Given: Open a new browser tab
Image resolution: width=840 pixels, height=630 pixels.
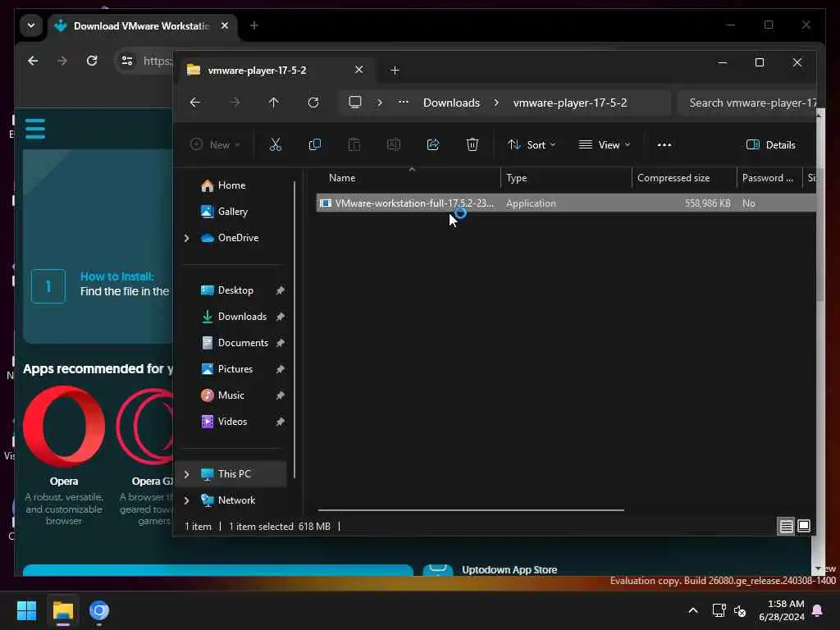Looking at the screenshot, I should pyautogui.click(x=254, y=25).
